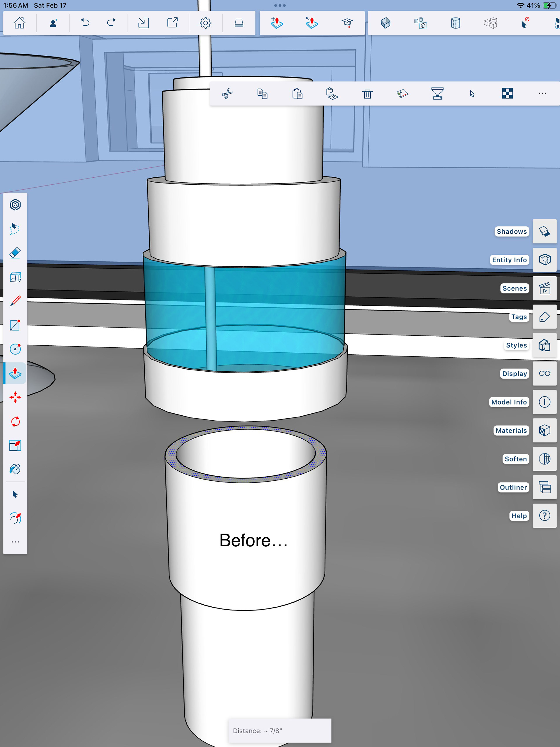Open the Styles panel
Image resolution: width=560 pixels, height=747 pixels.
coord(545,345)
